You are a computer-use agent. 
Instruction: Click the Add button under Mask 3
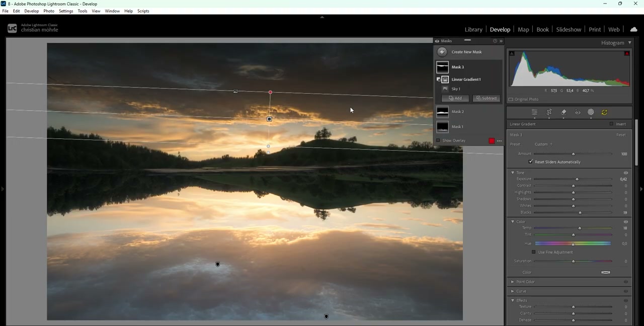point(455,98)
